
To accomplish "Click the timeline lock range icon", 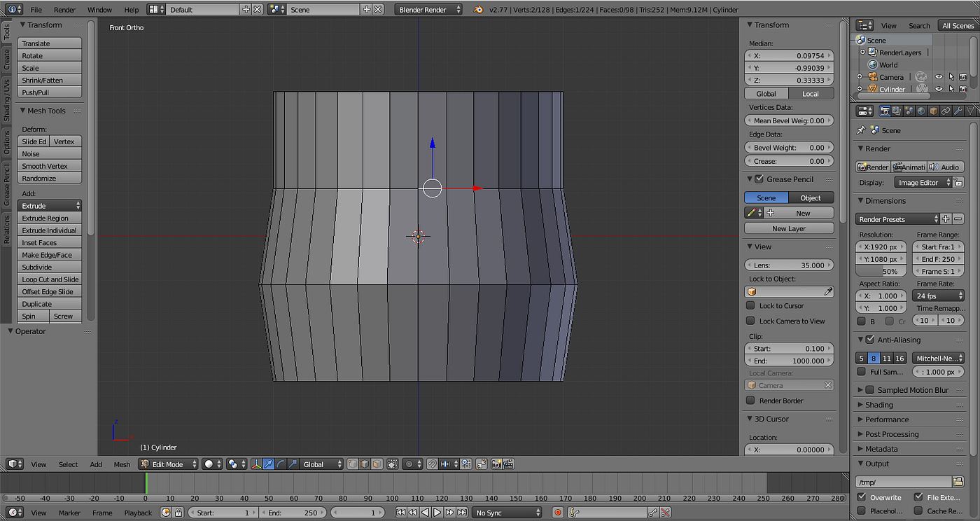I will click(178, 513).
